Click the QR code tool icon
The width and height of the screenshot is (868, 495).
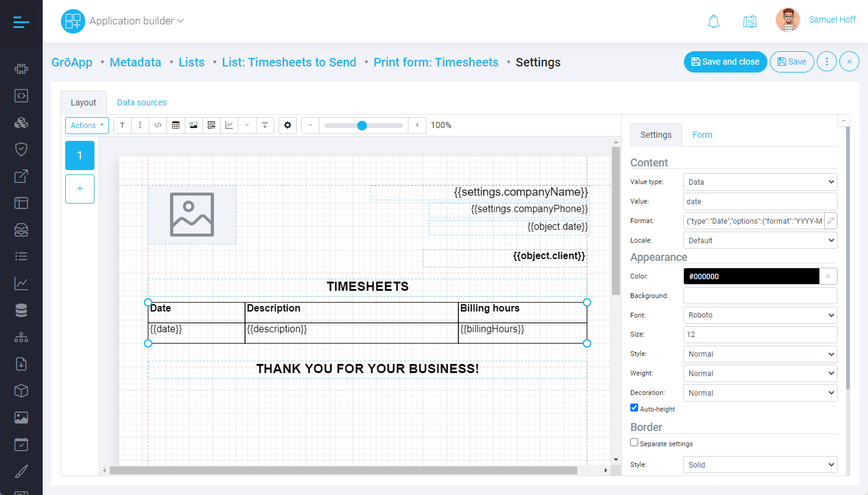pos(212,125)
